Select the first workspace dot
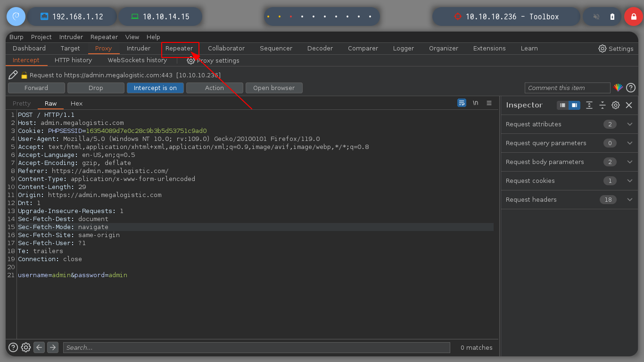 point(268,16)
